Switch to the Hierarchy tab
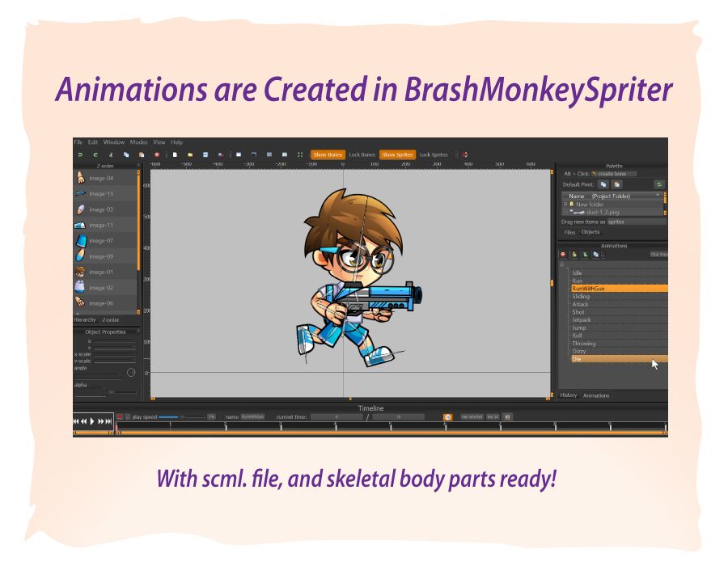The image size is (728, 566). pyautogui.click(x=84, y=319)
